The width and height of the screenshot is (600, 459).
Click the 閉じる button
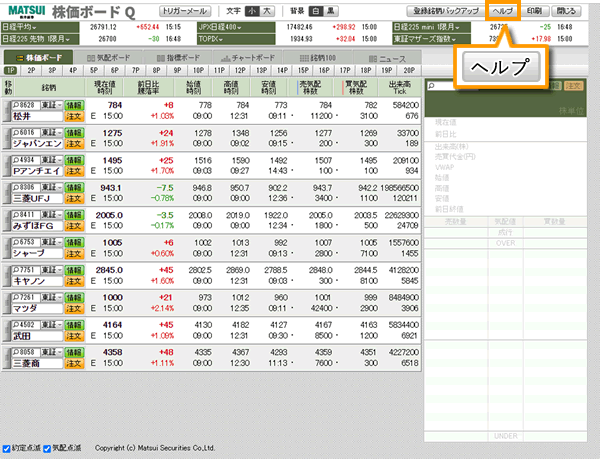pyautogui.click(x=566, y=11)
